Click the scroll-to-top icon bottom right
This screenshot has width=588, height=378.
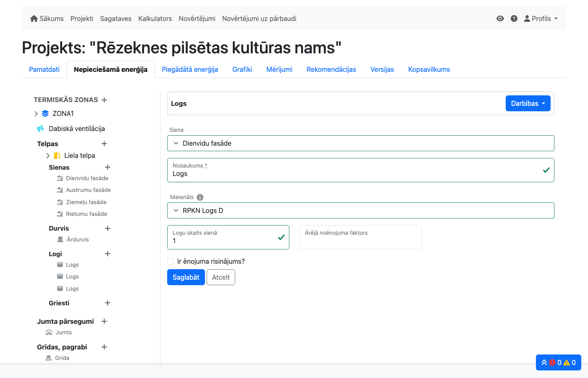coord(544,362)
